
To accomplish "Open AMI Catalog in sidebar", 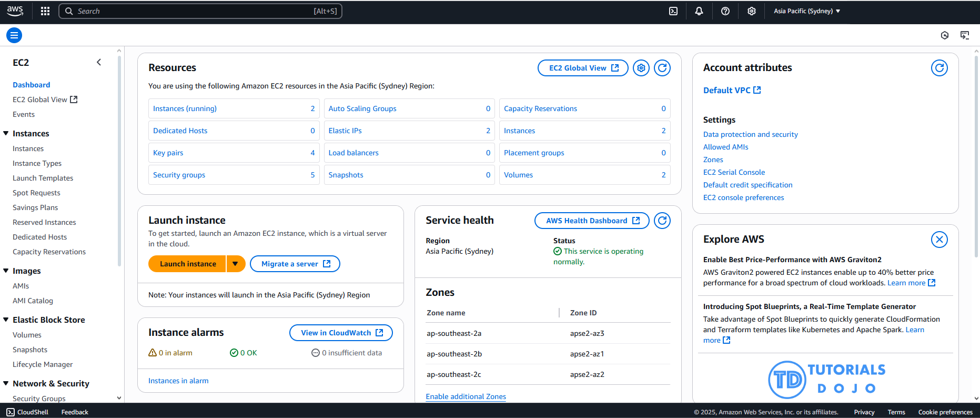I will click(33, 301).
